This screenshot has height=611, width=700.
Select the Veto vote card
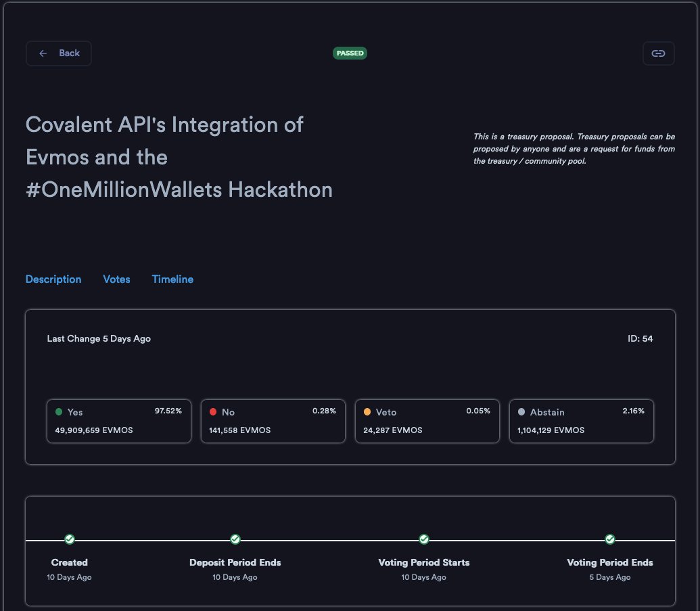pyautogui.click(x=427, y=421)
